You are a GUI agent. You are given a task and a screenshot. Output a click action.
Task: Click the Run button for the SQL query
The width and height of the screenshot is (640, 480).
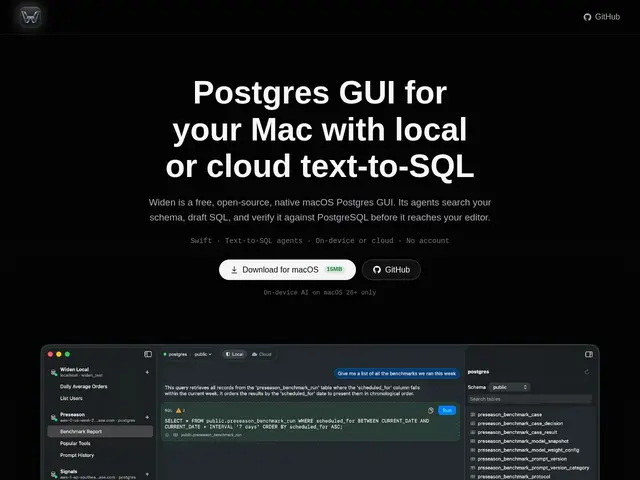click(447, 410)
